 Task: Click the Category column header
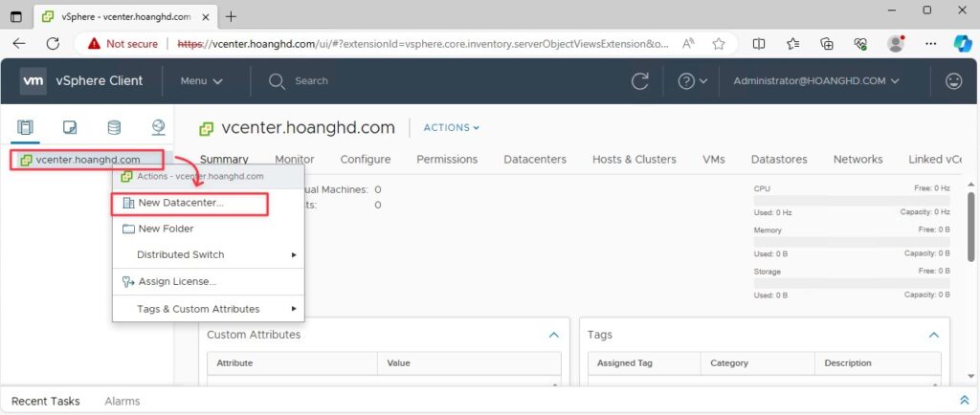pos(758,363)
